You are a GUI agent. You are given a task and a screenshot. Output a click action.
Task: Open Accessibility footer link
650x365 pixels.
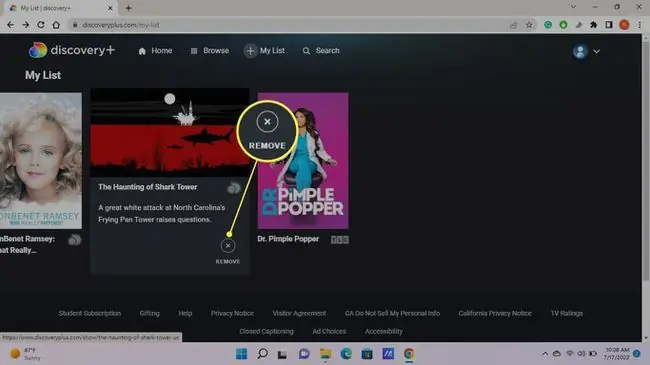(x=383, y=331)
